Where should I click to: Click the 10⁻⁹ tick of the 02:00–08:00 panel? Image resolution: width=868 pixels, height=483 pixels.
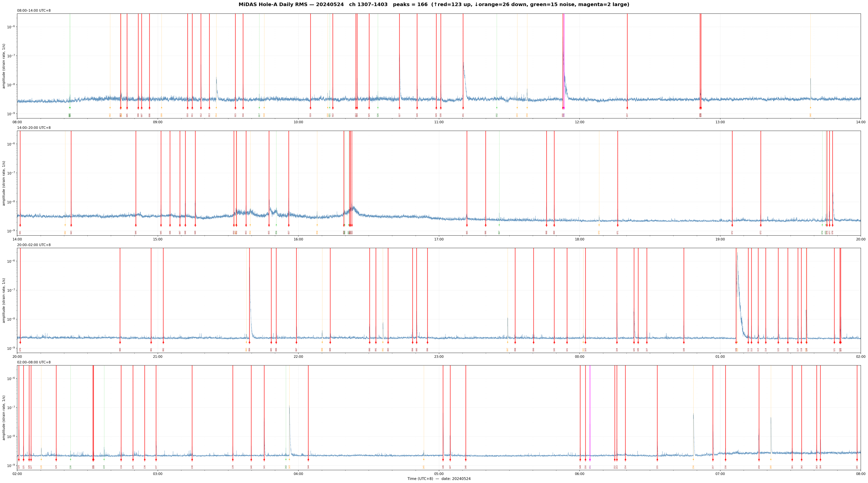pos(11,466)
